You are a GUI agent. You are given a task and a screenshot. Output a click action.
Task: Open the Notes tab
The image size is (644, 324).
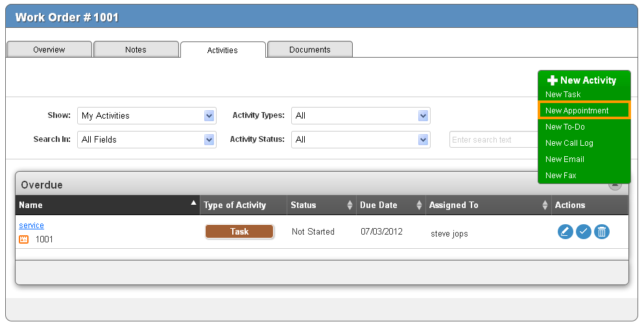click(136, 50)
